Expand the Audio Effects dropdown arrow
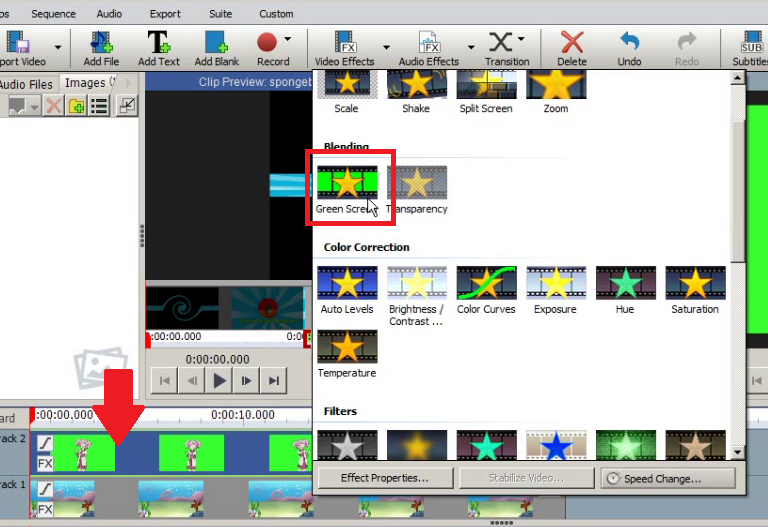Viewport: 768px width, 527px height. click(471, 48)
